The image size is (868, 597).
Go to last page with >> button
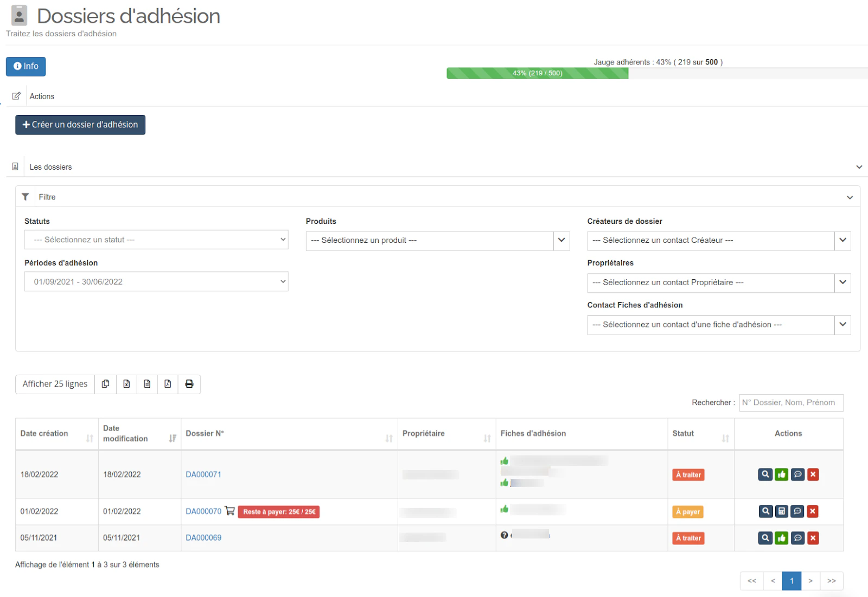tap(832, 581)
